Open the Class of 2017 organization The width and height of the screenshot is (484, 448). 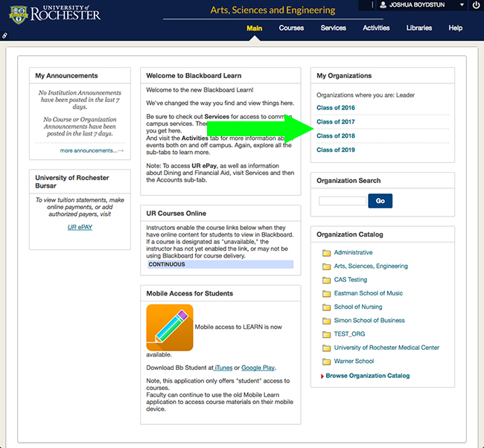pos(336,121)
